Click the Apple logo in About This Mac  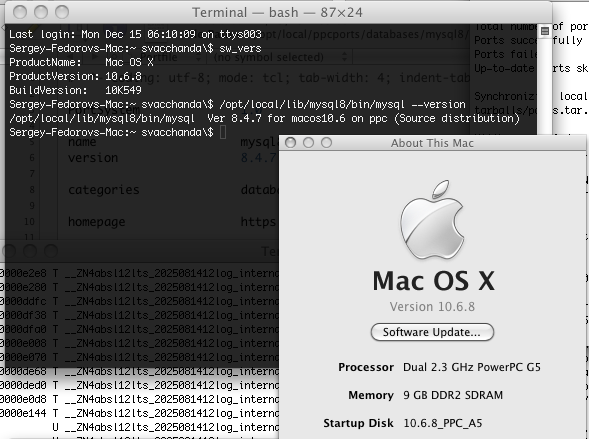432,220
